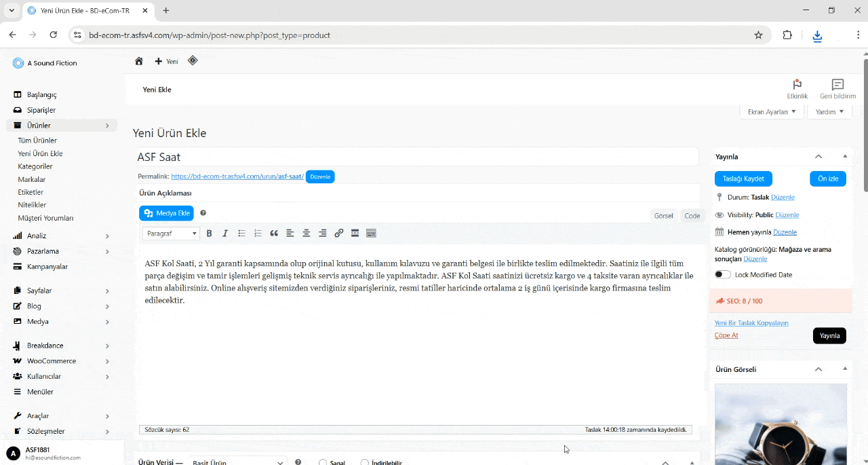This screenshot has height=465, width=868.
Task: Expand the Ekran Ayarları dropdown
Action: 772,112
